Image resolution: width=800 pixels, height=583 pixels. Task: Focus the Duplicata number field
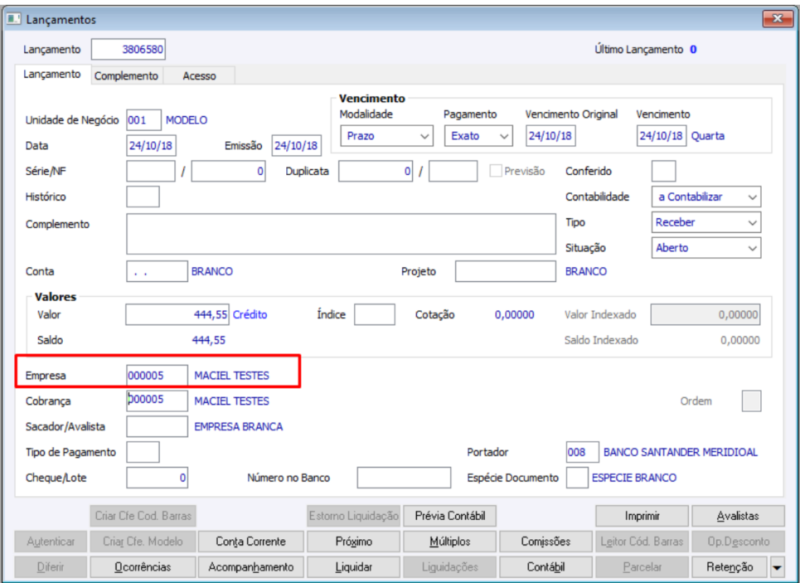[376, 171]
